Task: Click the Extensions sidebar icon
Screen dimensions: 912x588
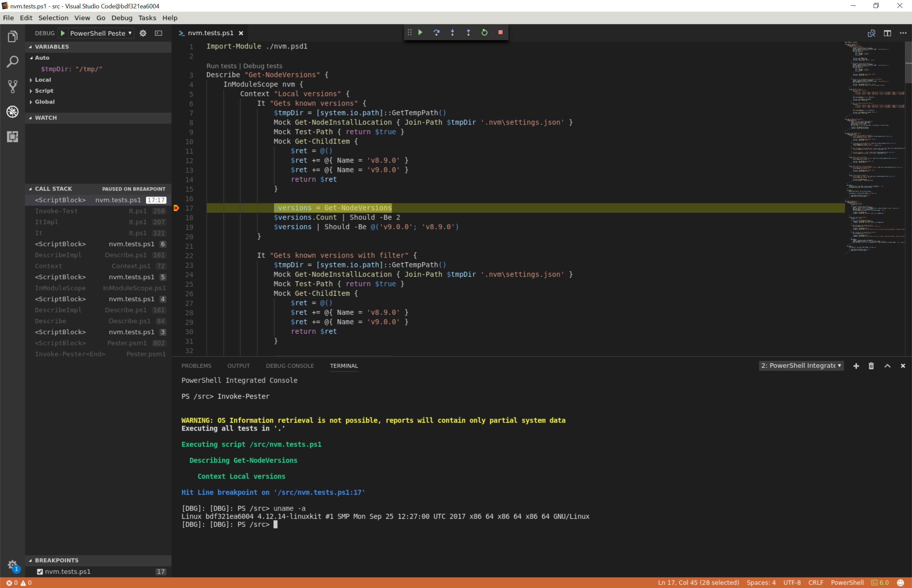Action: coord(12,136)
